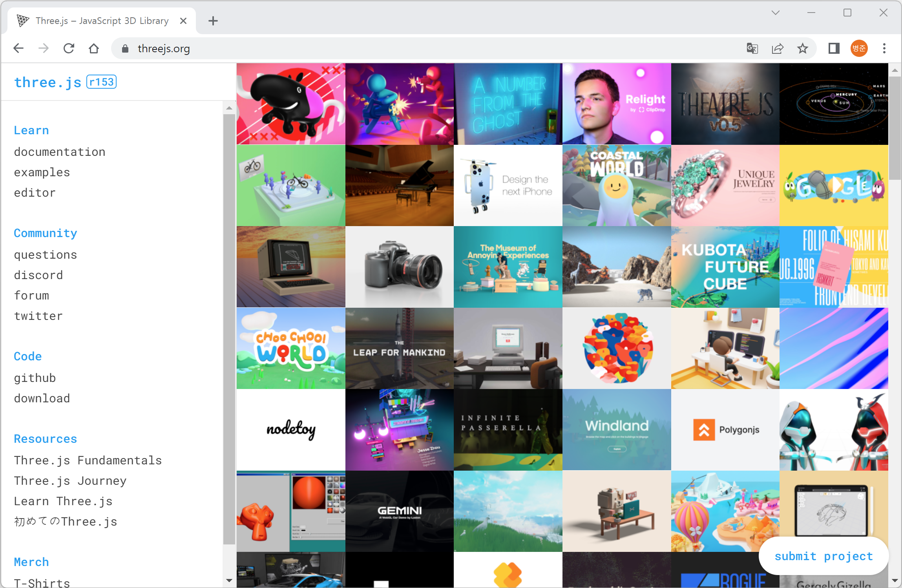Viewport: 902px width, 588px height.
Task: Click the browser reload icon
Action: click(69, 48)
